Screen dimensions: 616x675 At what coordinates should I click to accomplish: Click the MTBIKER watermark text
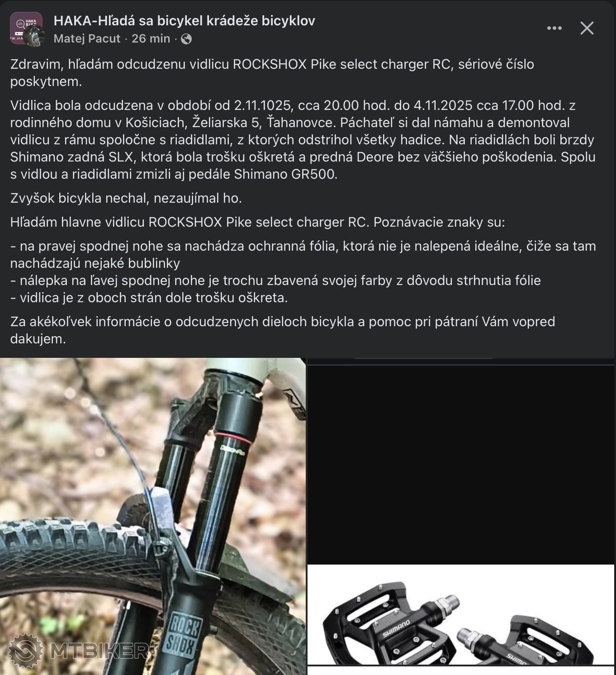click(x=100, y=651)
